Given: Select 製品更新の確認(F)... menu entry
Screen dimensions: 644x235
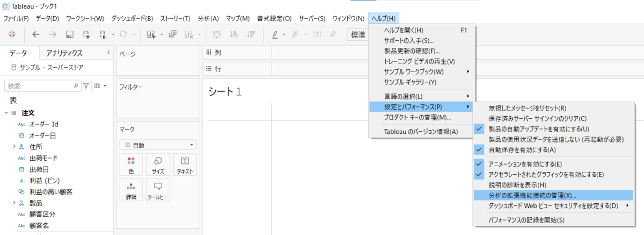Looking at the screenshot, I should tap(422, 51).
